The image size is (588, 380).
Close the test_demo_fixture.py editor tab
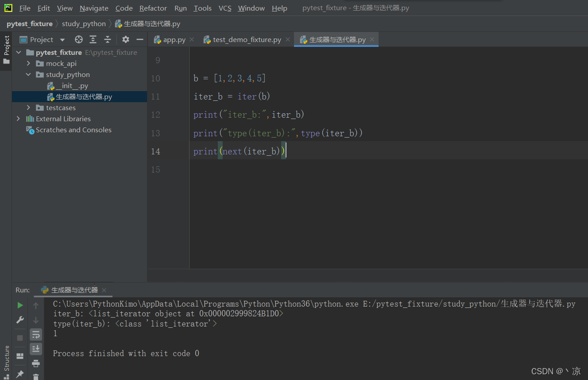[x=287, y=39]
